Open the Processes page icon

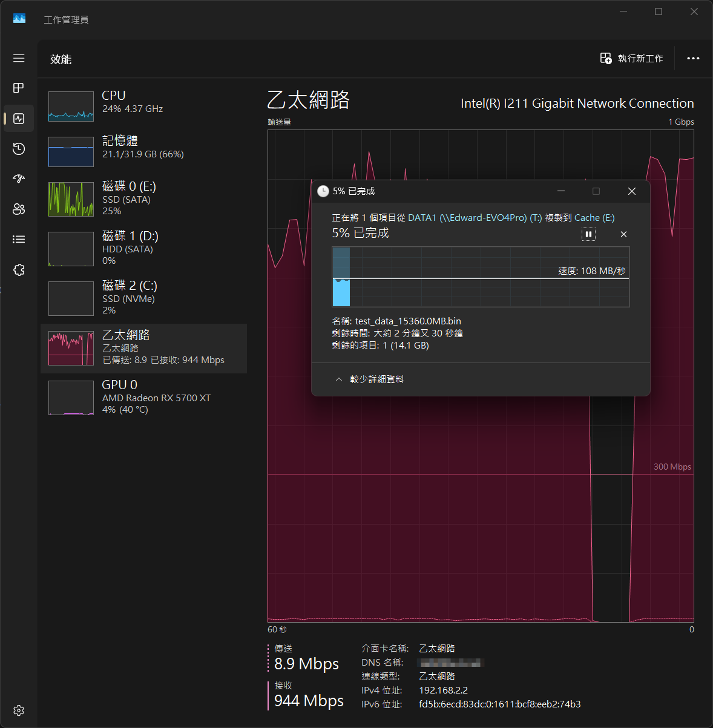tap(19, 88)
